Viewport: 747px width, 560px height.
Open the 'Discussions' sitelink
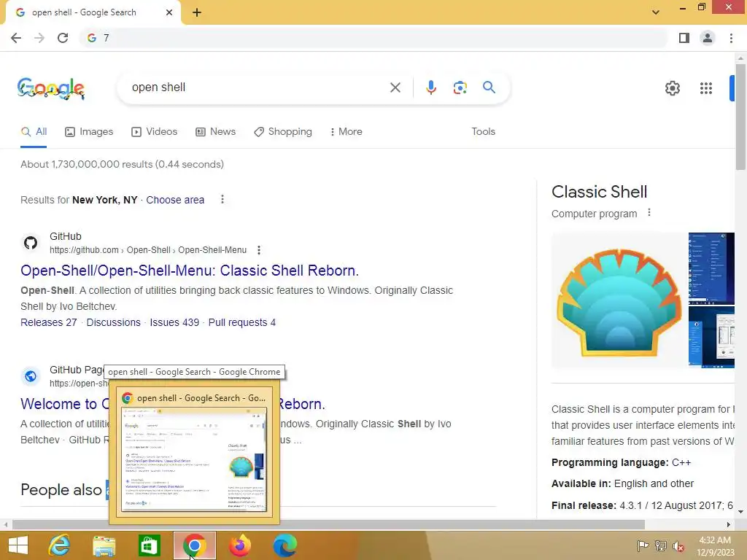(113, 322)
